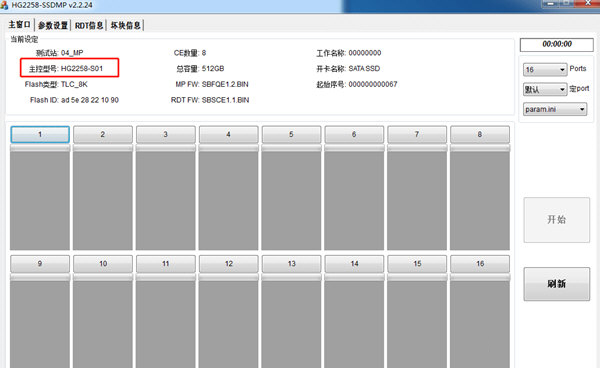
Task: Click the CE数量 8 value
Action: (204, 53)
